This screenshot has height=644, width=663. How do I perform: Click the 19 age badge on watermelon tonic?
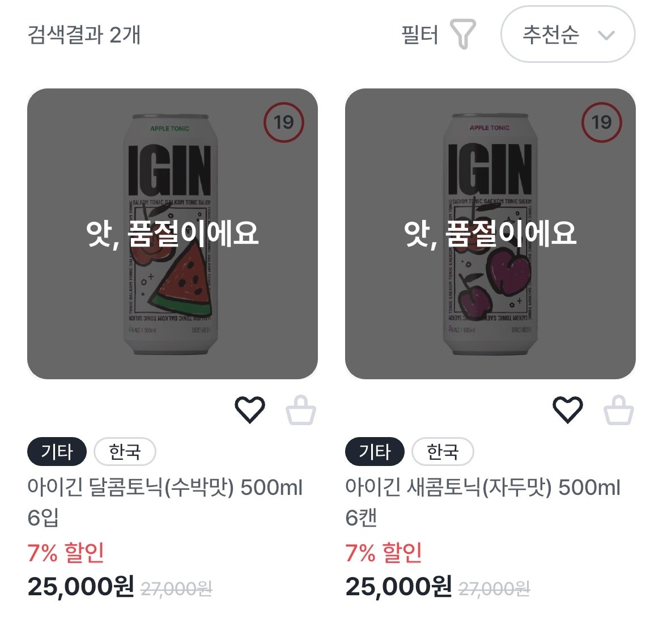point(283,121)
